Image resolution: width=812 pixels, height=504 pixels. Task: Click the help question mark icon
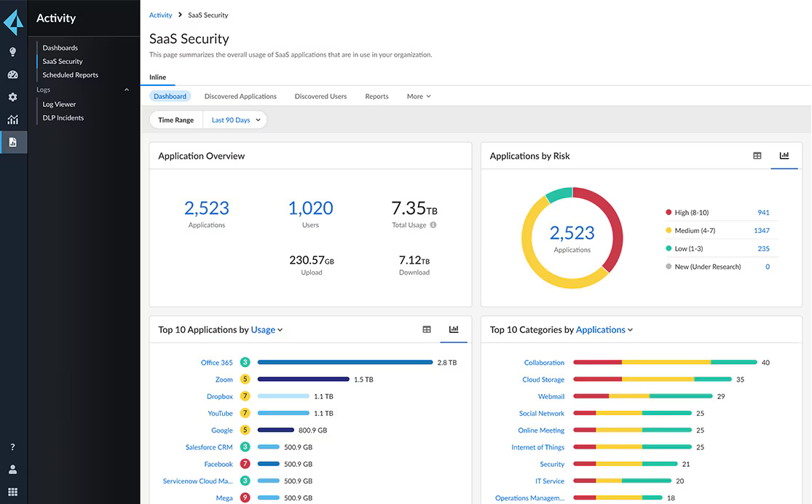click(x=12, y=447)
